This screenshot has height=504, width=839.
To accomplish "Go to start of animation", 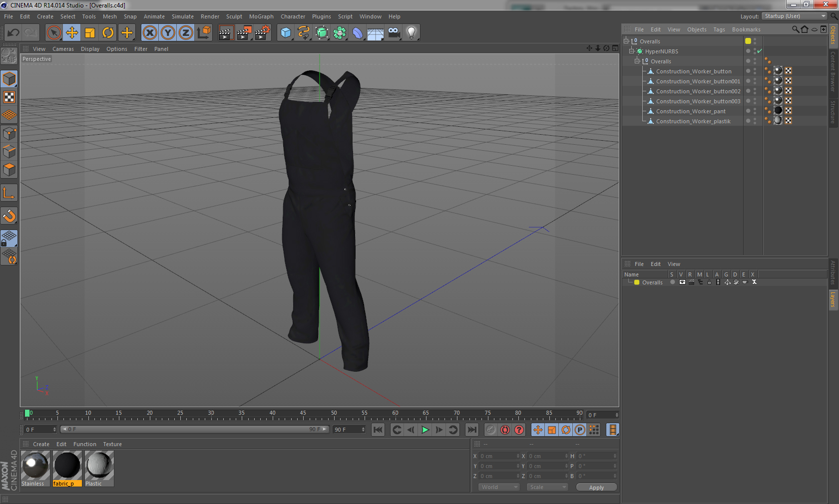I will 378,430.
